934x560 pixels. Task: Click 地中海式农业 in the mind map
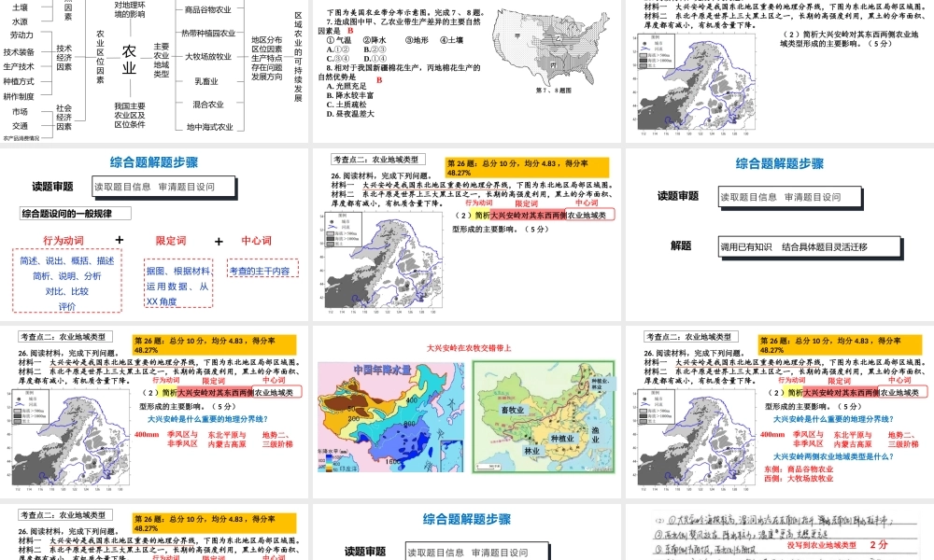209,127
